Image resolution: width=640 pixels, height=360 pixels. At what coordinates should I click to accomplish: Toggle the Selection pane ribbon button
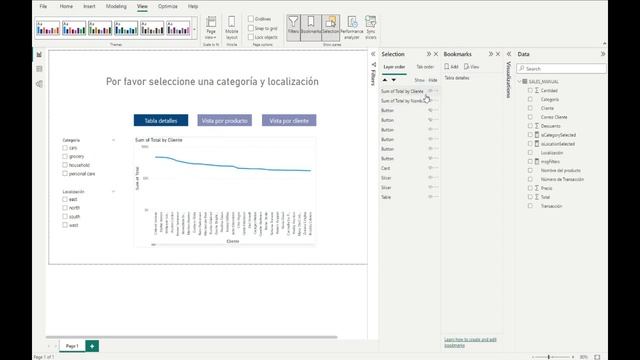(x=331, y=27)
